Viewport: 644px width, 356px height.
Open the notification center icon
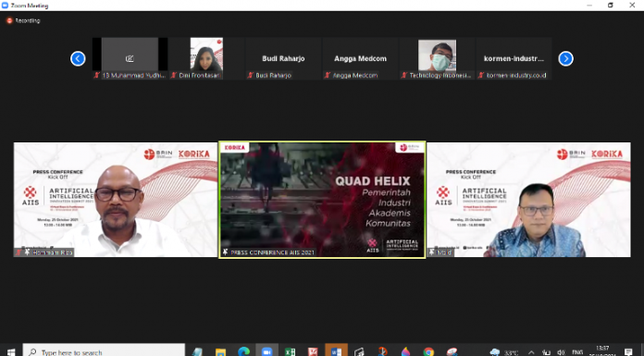628,351
